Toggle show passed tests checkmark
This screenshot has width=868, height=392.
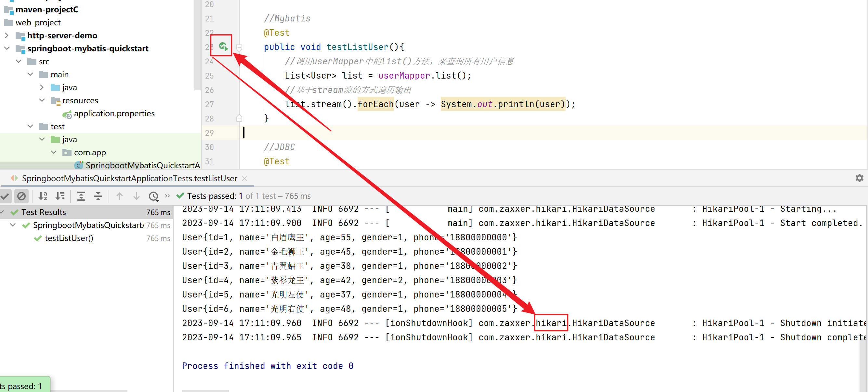click(x=6, y=196)
